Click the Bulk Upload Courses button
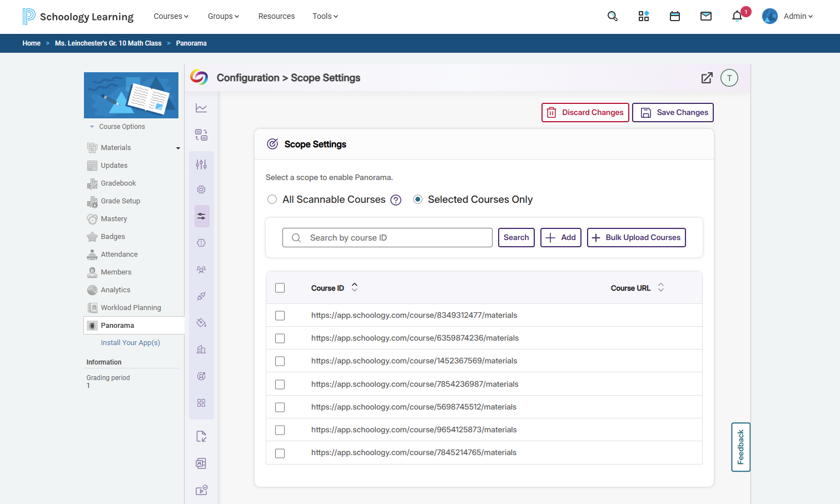Viewport: 840px width, 504px height. (637, 237)
